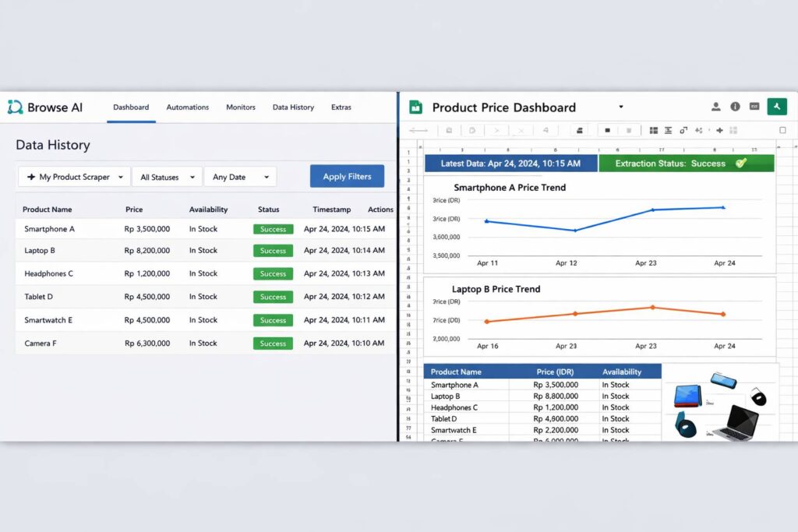The height and width of the screenshot is (532, 798).
Task: Click the Success badge for Smartphone A
Action: click(x=273, y=229)
